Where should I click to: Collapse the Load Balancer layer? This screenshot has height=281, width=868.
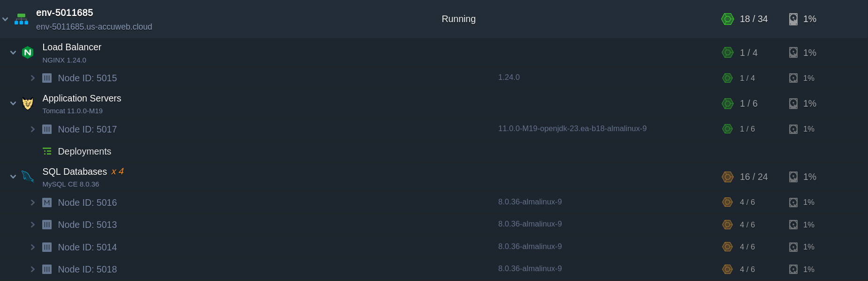13,53
